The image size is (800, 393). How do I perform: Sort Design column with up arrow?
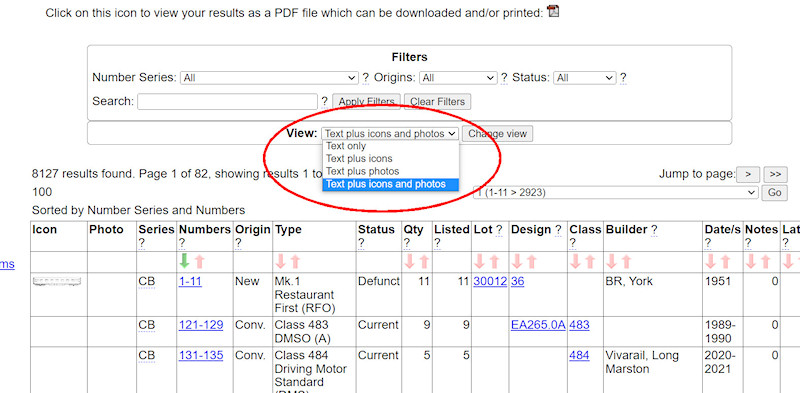pos(531,262)
